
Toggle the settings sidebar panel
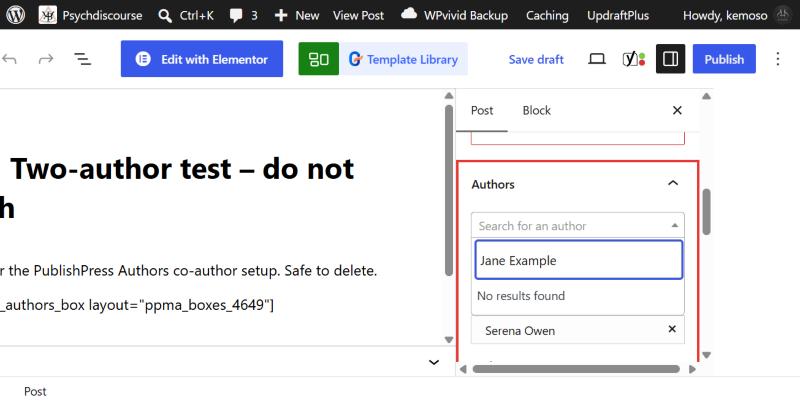[x=670, y=59]
